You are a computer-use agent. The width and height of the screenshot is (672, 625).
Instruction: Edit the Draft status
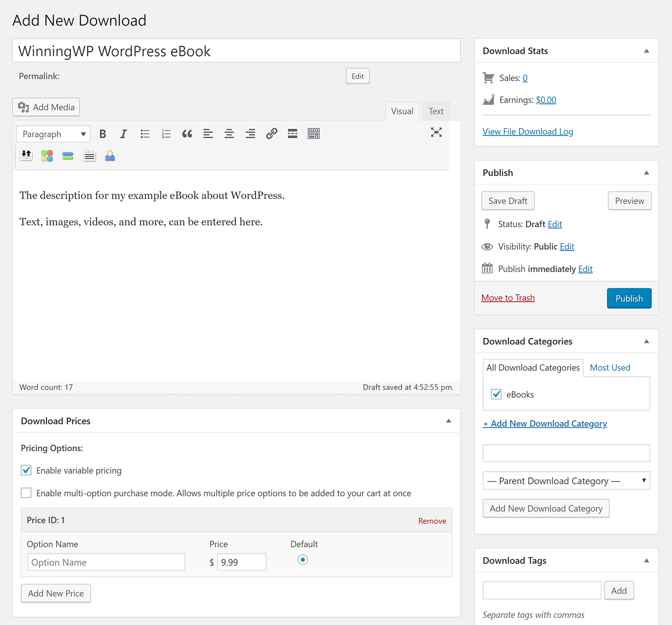(x=555, y=224)
